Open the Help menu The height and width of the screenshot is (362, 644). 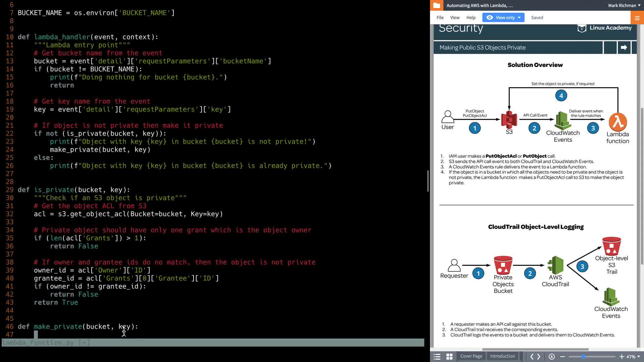coord(471,18)
